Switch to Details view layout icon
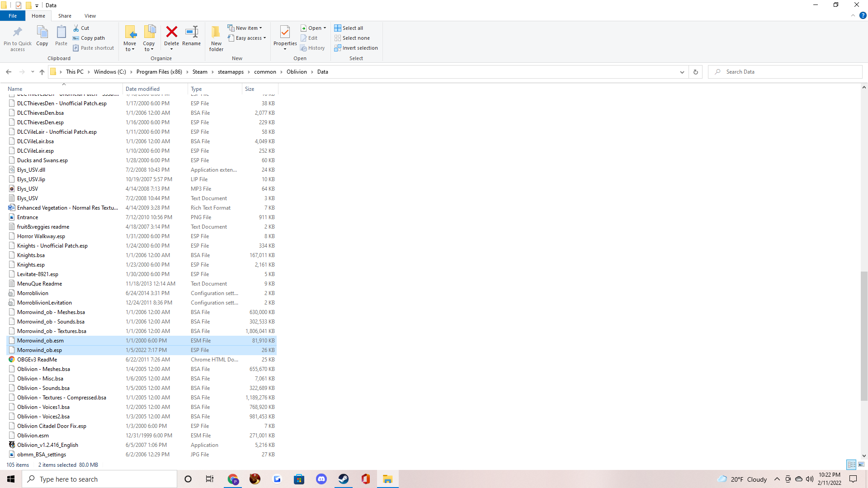868x488 pixels. (x=851, y=465)
